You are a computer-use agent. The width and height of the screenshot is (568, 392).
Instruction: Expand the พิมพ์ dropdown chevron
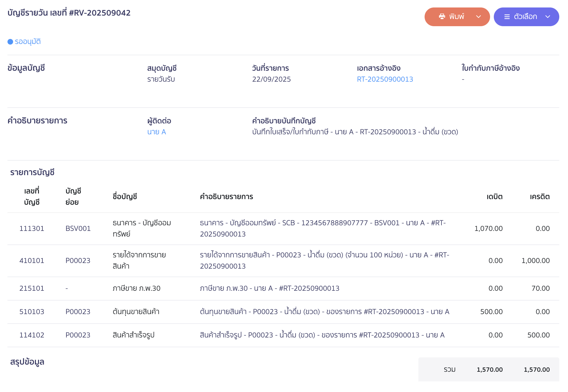click(479, 17)
